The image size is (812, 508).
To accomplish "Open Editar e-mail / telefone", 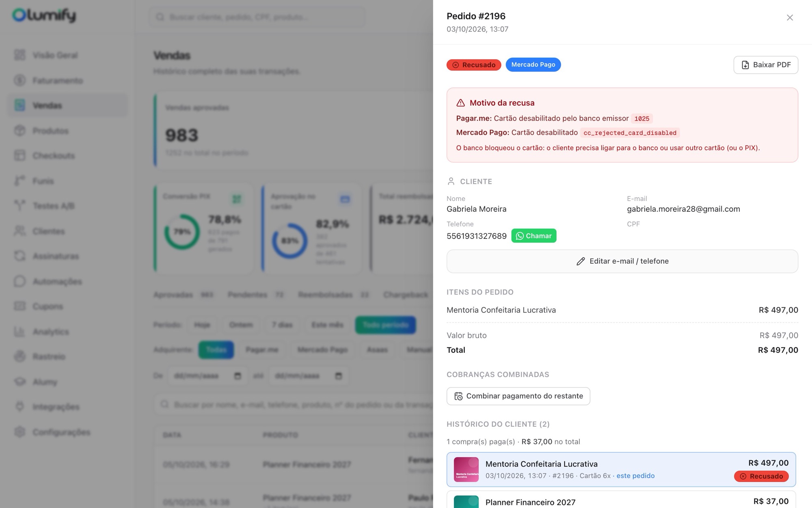I will click(622, 261).
